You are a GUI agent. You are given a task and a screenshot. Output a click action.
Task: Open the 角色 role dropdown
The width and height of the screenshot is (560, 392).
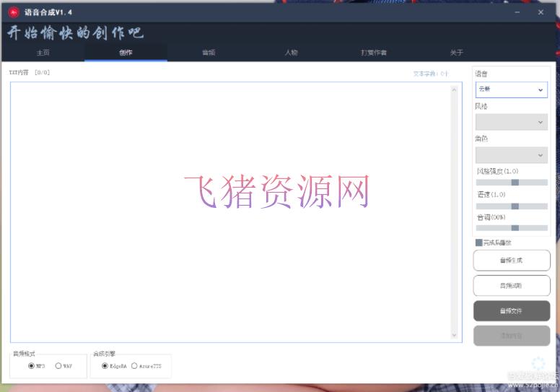[x=512, y=155]
